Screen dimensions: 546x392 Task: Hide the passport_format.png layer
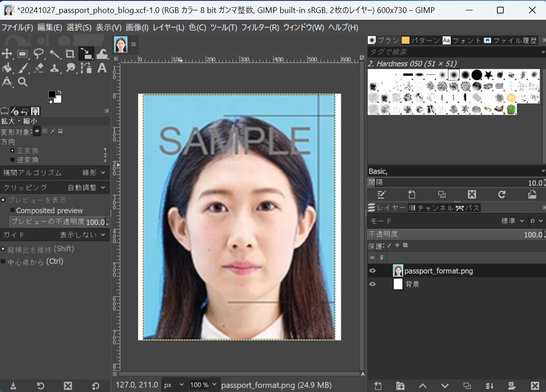[x=372, y=271]
